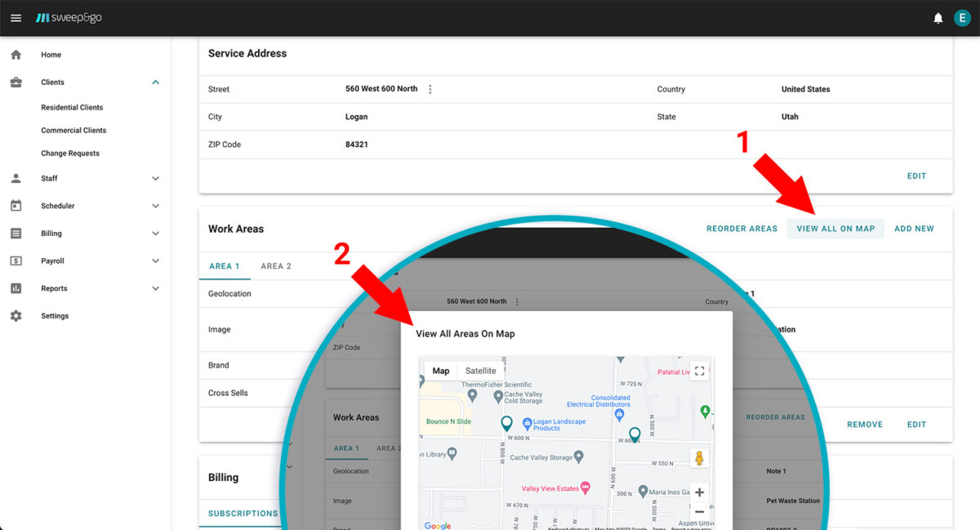Click the View All On Map button
This screenshot has width=980, height=530.
(x=835, y=229)
